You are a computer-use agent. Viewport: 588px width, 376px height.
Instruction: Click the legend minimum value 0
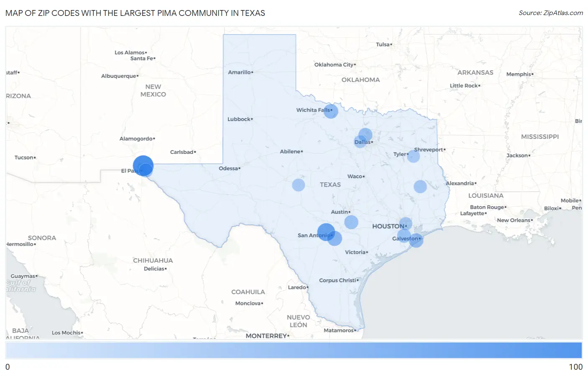(8, 367)
